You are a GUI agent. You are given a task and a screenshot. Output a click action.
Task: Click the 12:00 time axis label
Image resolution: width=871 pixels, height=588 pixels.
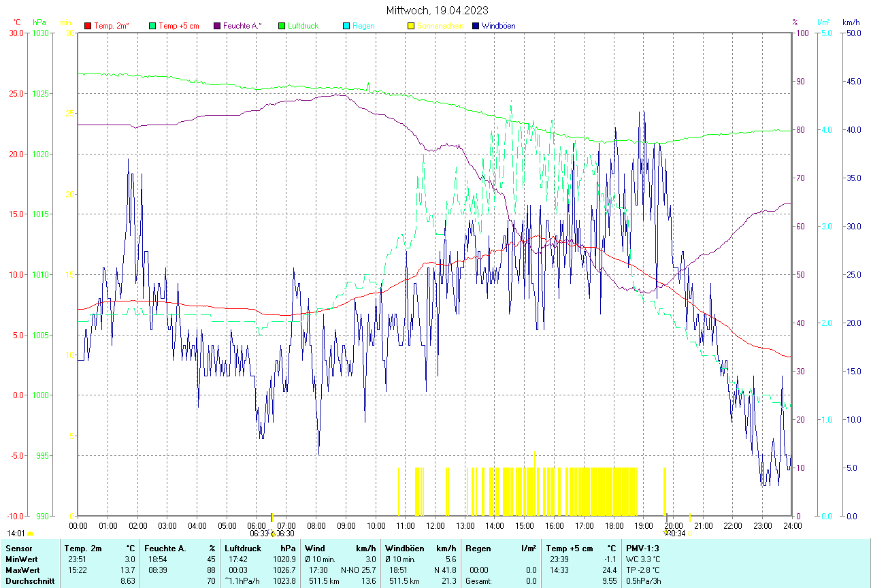(x=435, y=525)
